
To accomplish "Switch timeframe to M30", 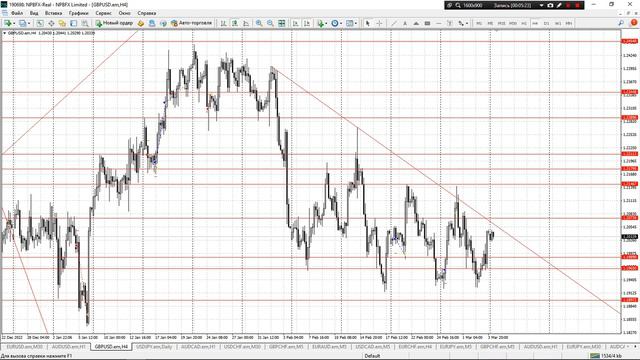I will click(x=513, y=23).
